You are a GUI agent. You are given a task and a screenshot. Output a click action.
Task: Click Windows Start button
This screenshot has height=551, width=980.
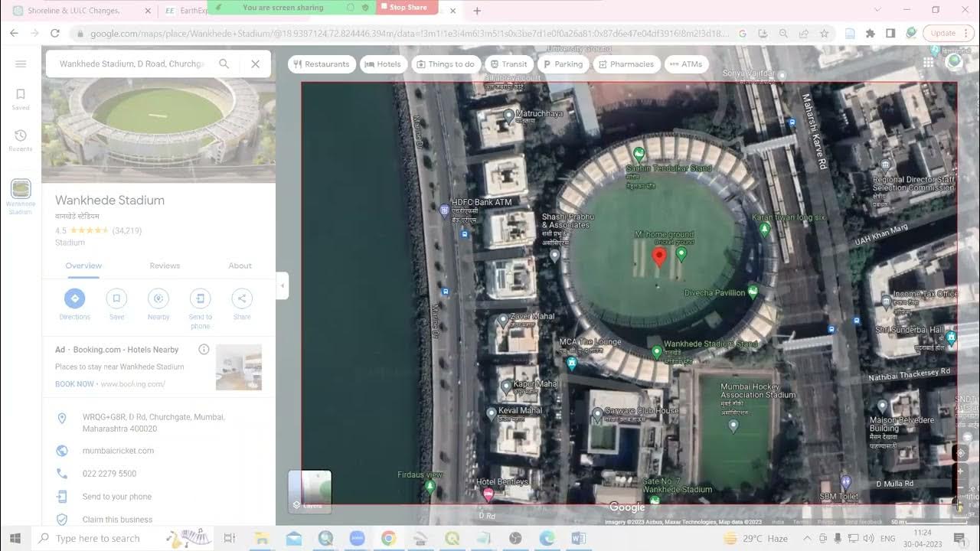(x=15, y=539)
